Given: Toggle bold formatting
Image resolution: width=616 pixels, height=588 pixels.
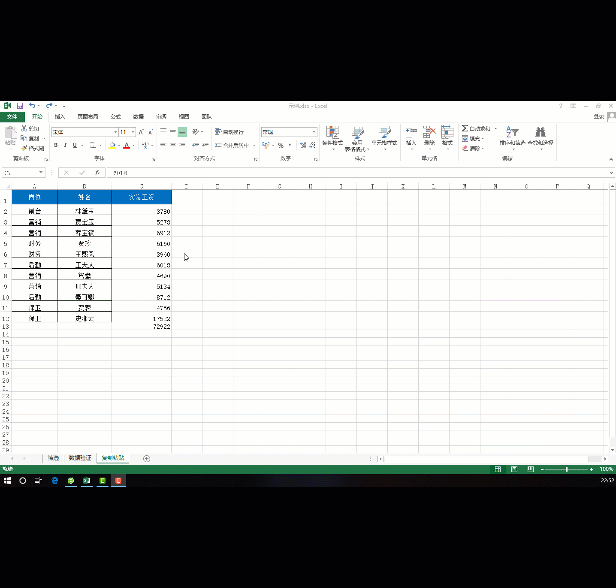Looking at the screenshot, I should click(56, 145).
